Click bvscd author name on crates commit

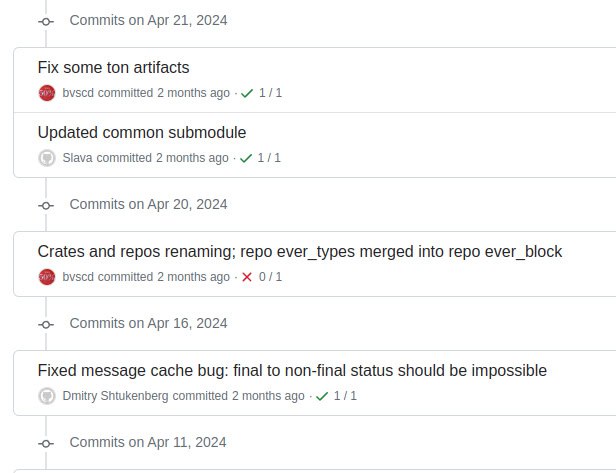coord(79,277)
